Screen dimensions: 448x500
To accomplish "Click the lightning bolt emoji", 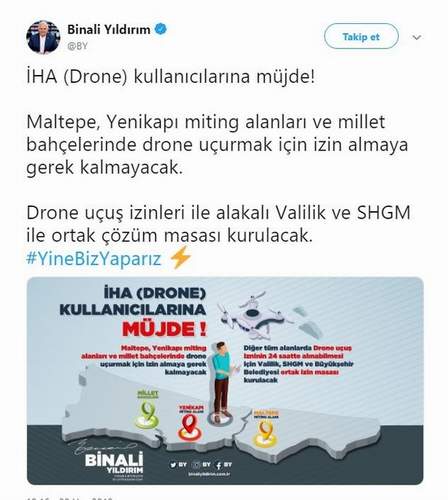I will [180, 258].
